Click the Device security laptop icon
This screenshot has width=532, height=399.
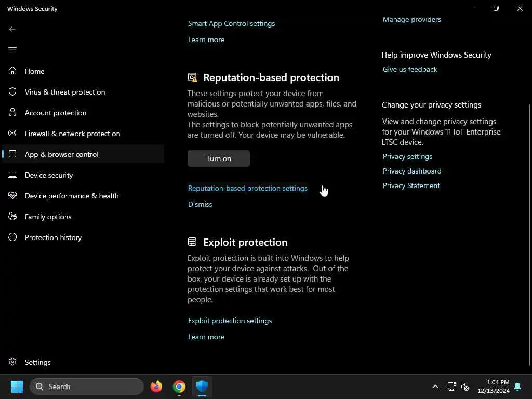(12, 175)
